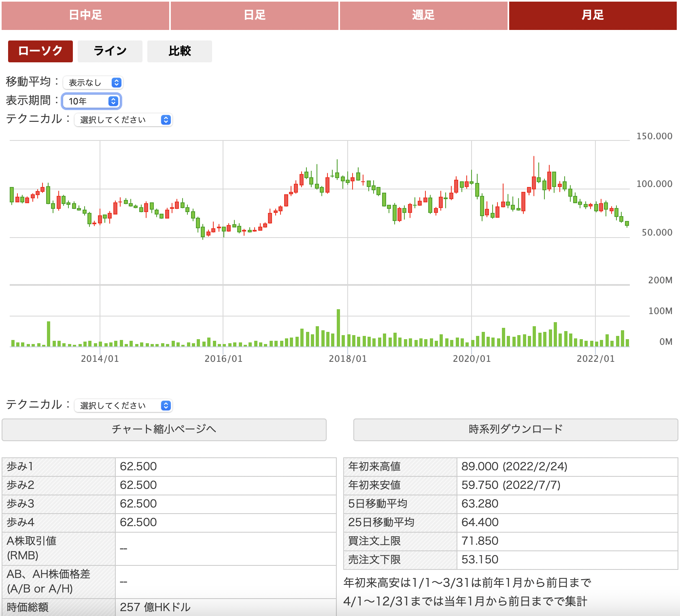
Task: Click the 53.150 sell limit value
Action: click(x=480, y=560)
